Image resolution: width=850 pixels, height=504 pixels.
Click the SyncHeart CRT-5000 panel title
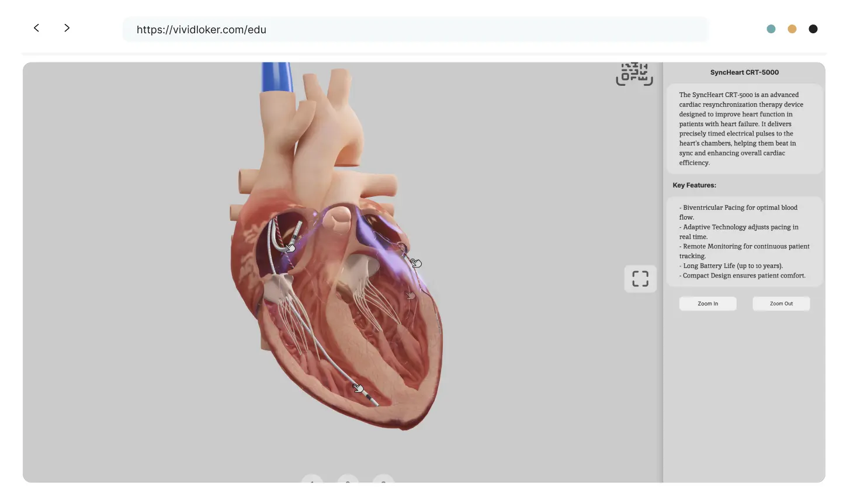(744, 72)
